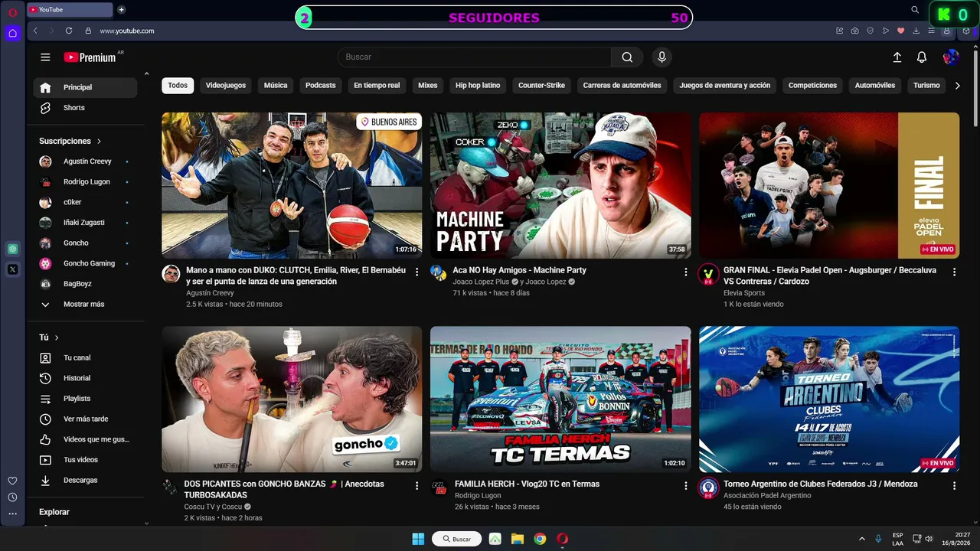Open the YouTube notifications bell
The image size is (980, 551).
922,57
